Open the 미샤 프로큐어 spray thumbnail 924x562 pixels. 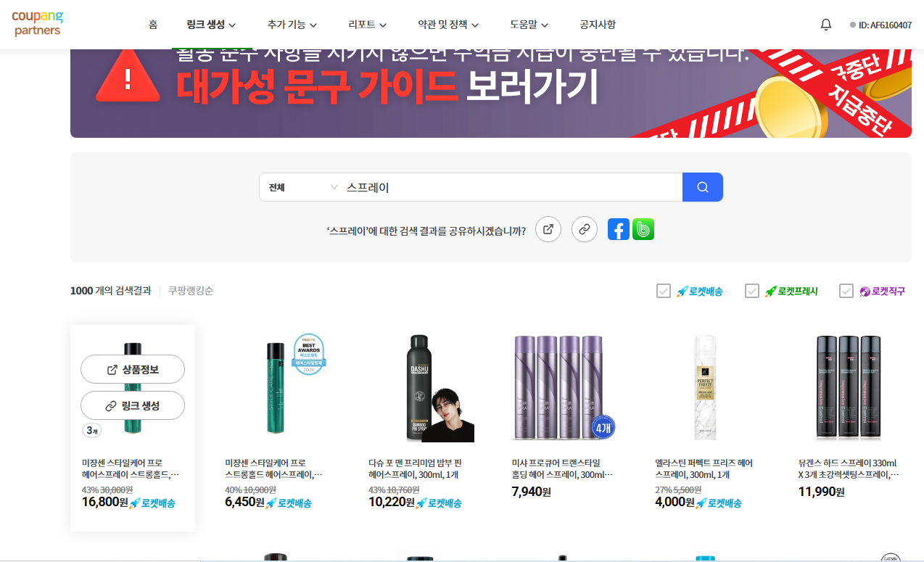(x=564, y=388)
